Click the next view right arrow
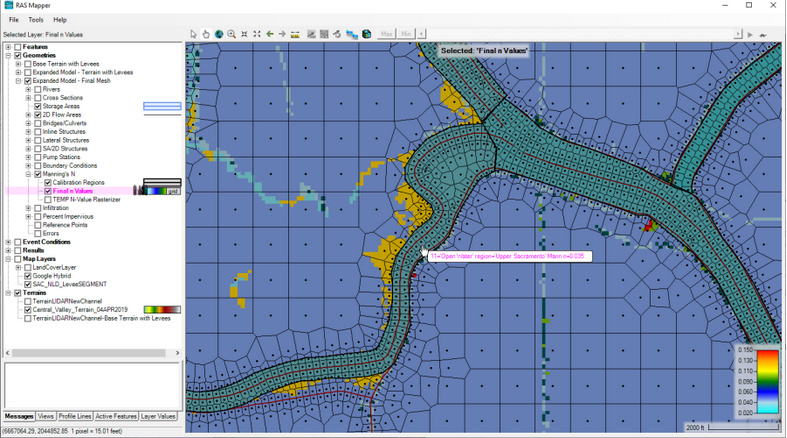This screenshot has height=438, width=787. click(283, 34)
